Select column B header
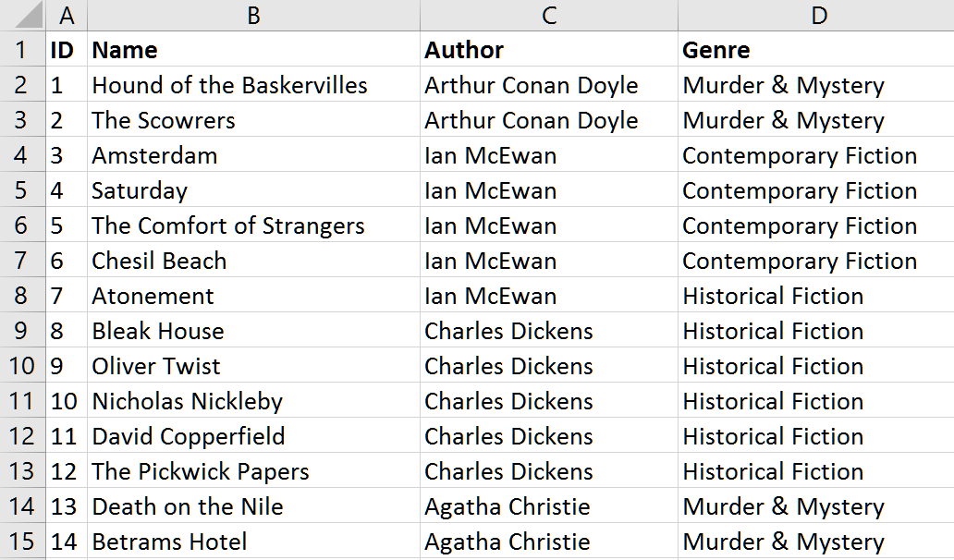 (253, 15)
